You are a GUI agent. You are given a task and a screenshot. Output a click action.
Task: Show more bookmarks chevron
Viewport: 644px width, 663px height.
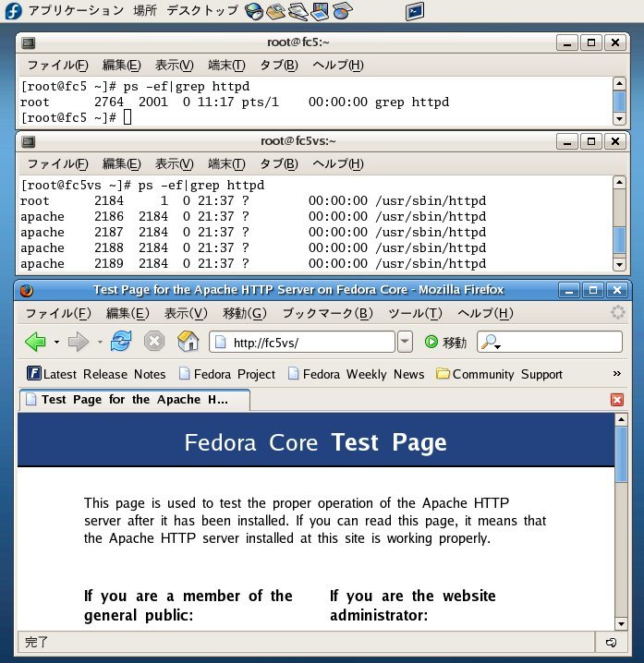617,373
